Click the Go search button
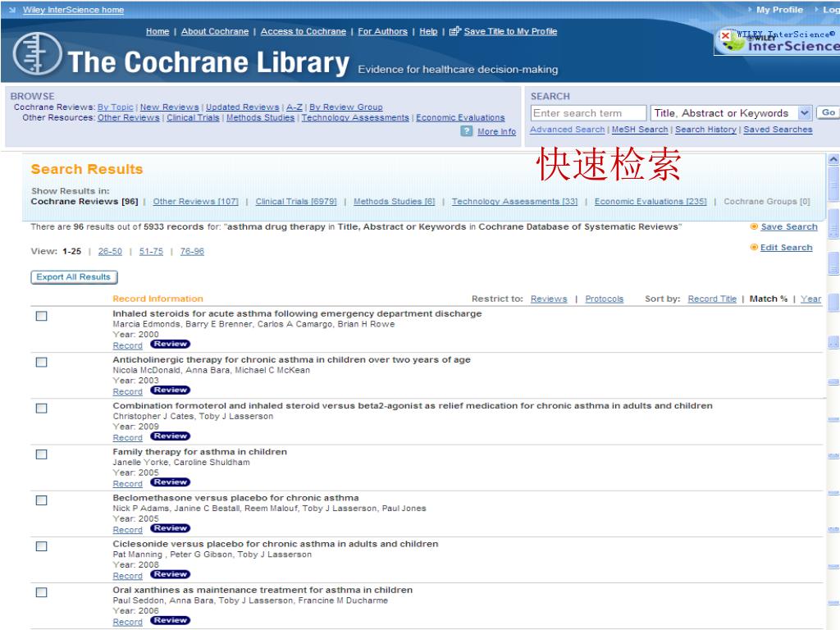The height and width of the screenshot is (630, 840). [829, 112]
